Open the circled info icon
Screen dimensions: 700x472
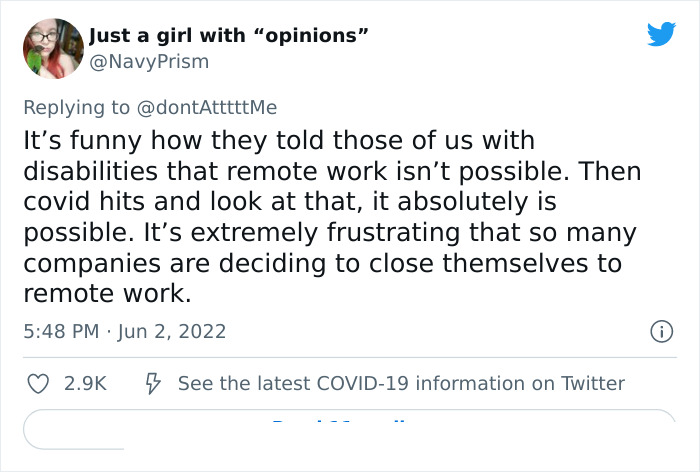click(660, 330)
